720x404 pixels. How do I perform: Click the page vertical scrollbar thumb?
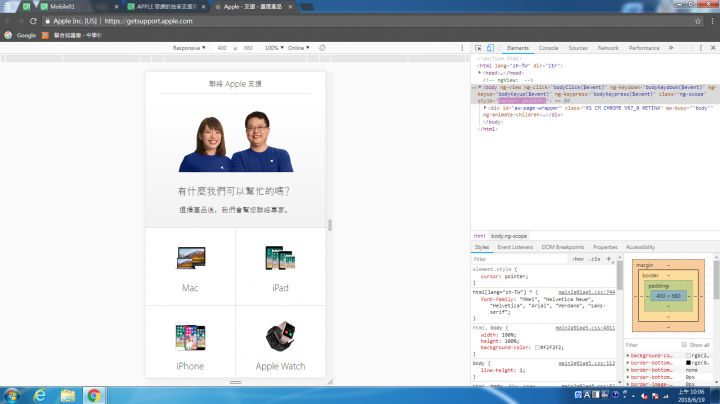(330, 224)
